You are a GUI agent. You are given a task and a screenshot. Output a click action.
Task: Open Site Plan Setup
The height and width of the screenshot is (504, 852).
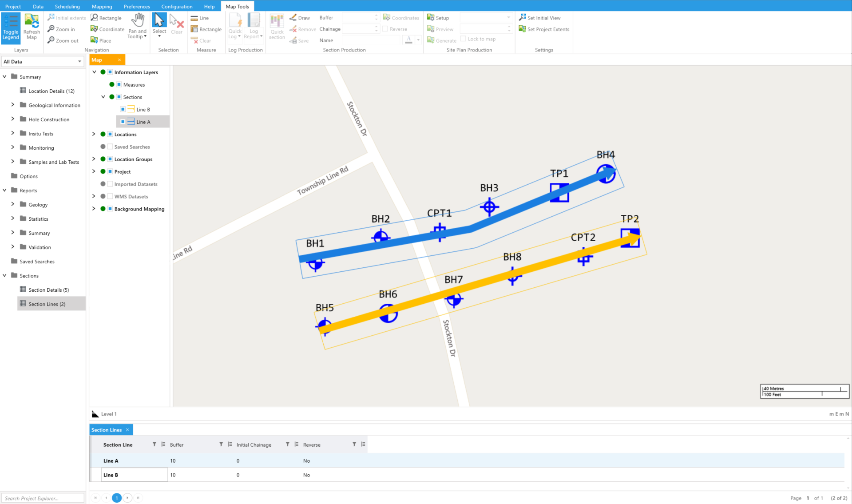[438, 18]
